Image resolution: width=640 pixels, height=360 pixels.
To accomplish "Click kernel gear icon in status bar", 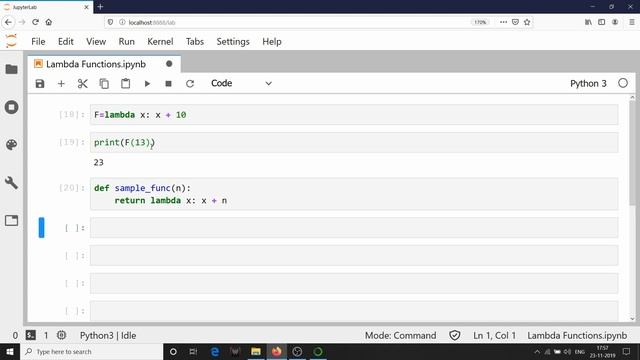I will (61, 336).
